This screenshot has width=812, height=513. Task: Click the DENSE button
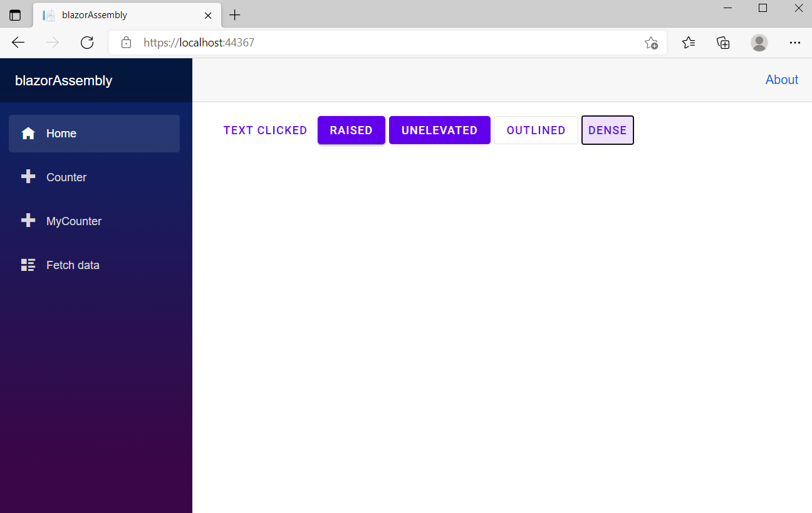608,130
